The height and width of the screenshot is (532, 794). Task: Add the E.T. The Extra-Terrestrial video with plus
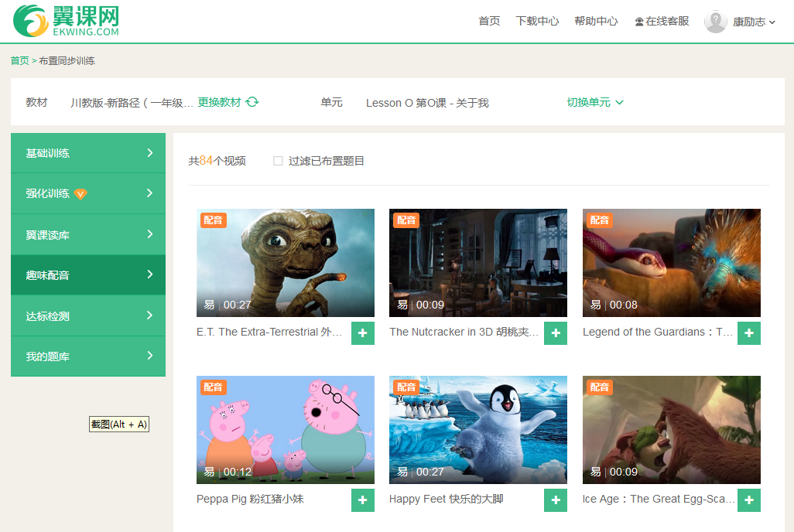(x=363, y=333)
